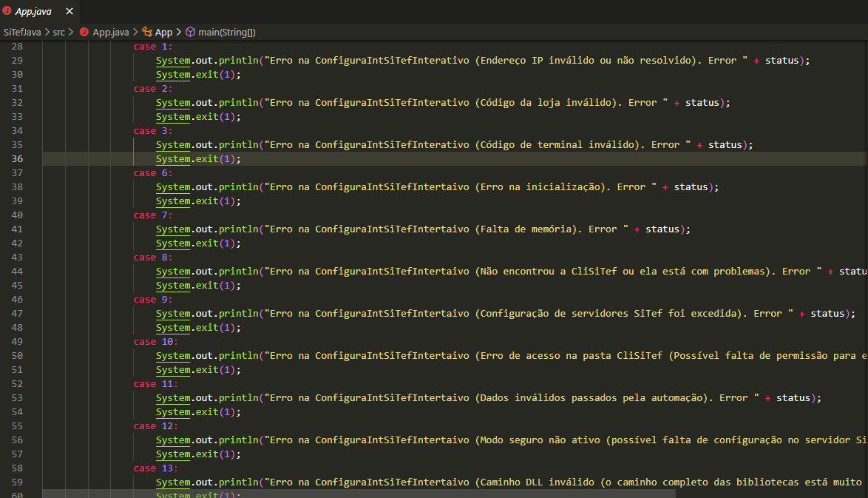
Task: Click the editor's horizontal scrollbar
Action: click(359, 494)
